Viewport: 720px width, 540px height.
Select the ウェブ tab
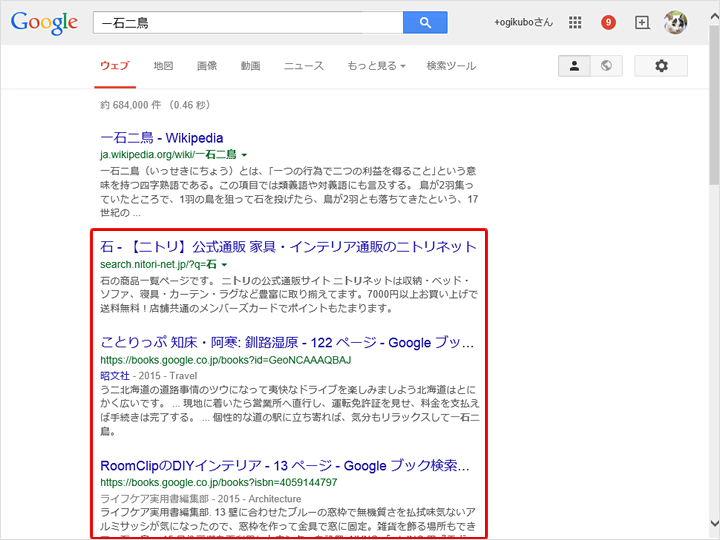pos(115,66)
